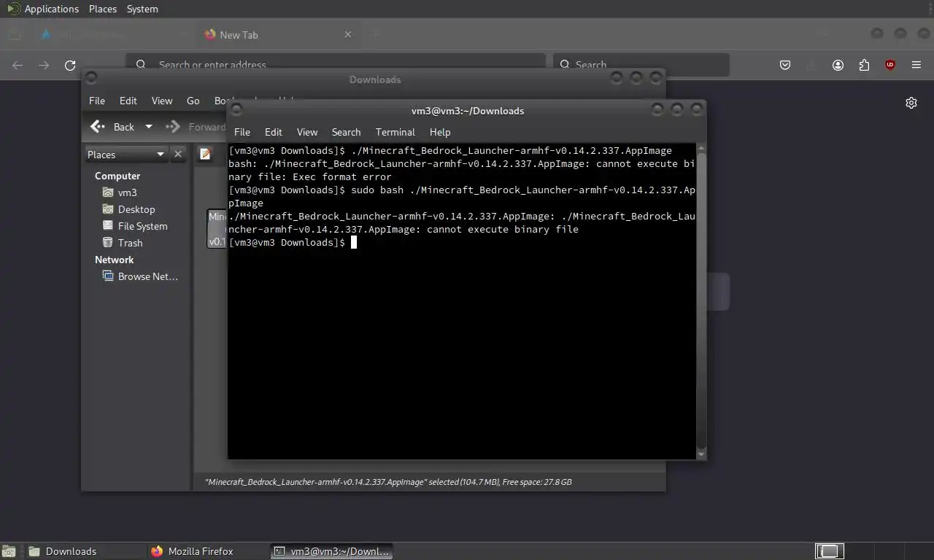Click the terminal taskbar button
934x560 pixels.
(332, 551)
